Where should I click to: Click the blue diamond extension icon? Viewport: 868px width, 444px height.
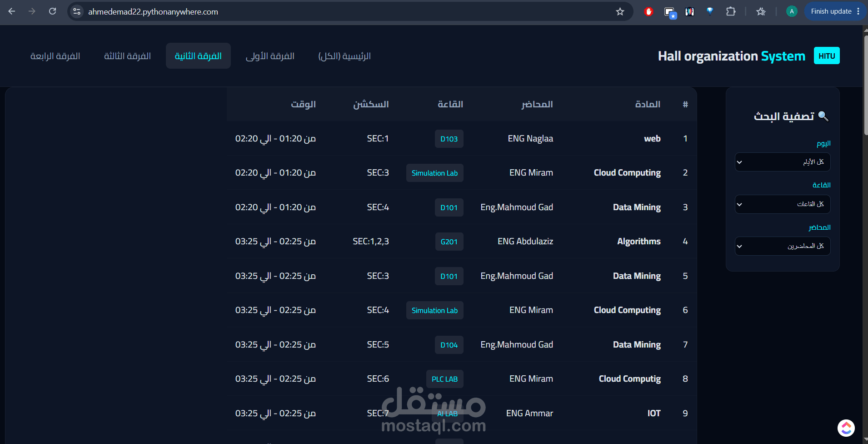click(x=710, y=11)
